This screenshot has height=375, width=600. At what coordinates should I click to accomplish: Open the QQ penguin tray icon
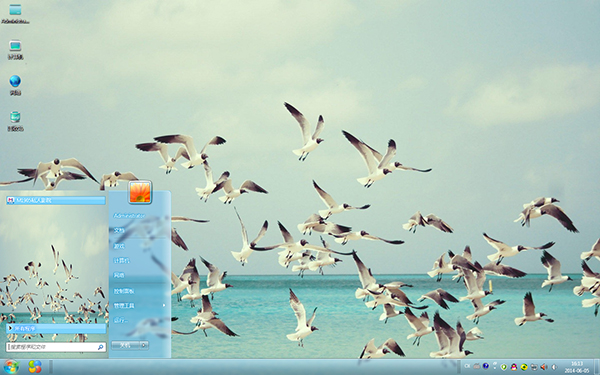(514, 367)
